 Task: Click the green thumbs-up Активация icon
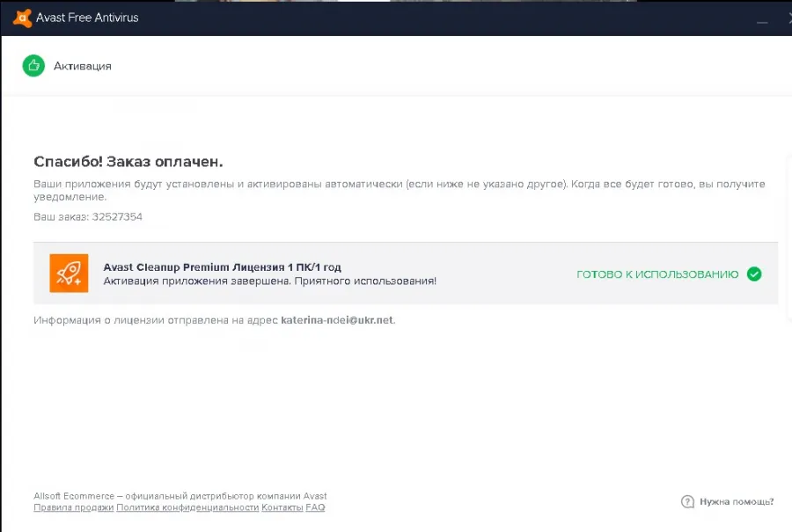click(33, 66)
